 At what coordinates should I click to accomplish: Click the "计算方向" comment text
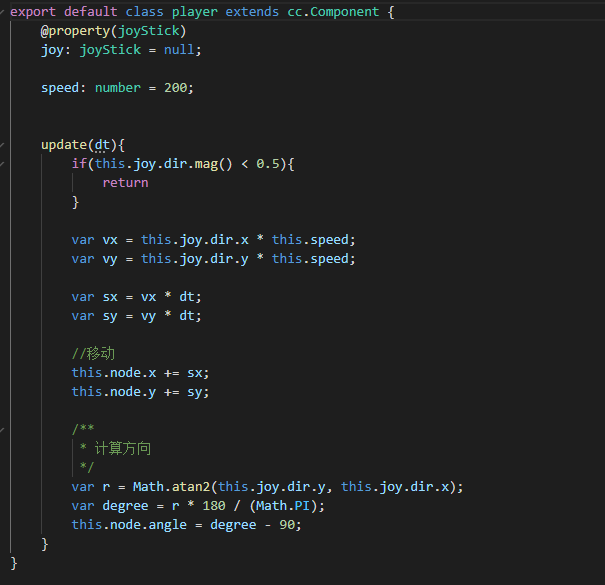tap(123, 449)
